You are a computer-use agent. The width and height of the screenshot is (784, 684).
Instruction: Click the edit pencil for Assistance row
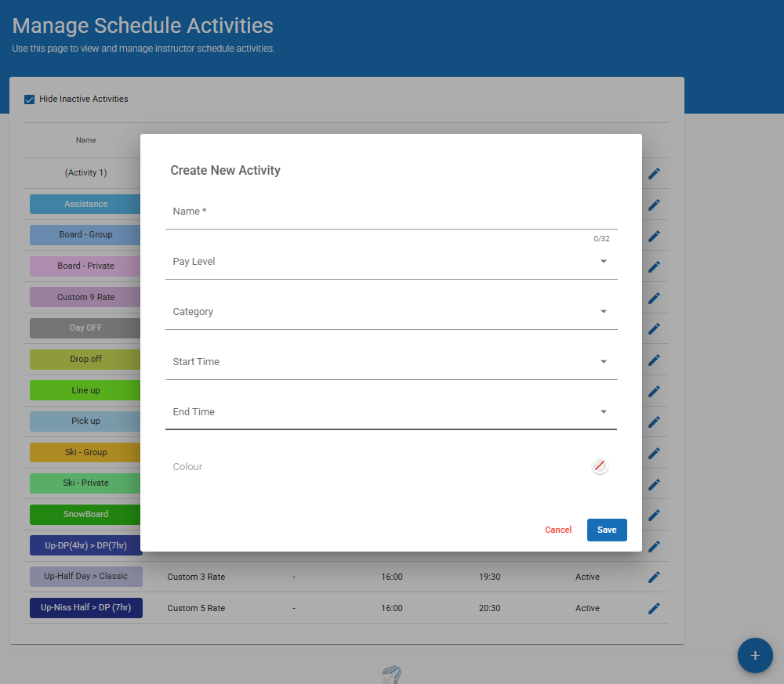(x=654, y=204)
